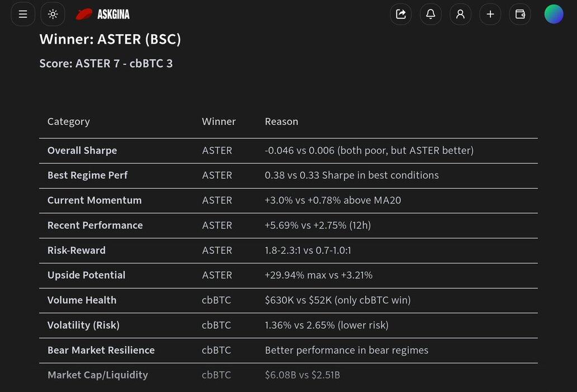Click the Volume Health row label
This screenshot has width=577, height=392.
[82, 300]
